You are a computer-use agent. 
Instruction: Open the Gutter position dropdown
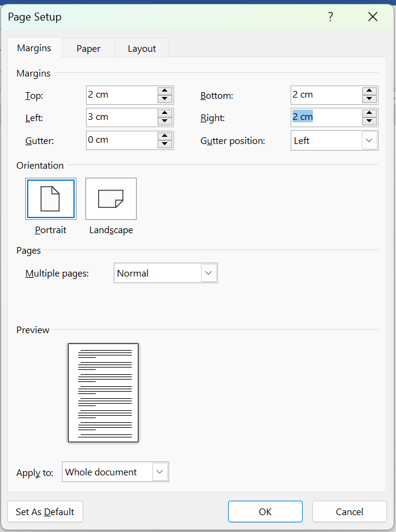click(369, 140)
